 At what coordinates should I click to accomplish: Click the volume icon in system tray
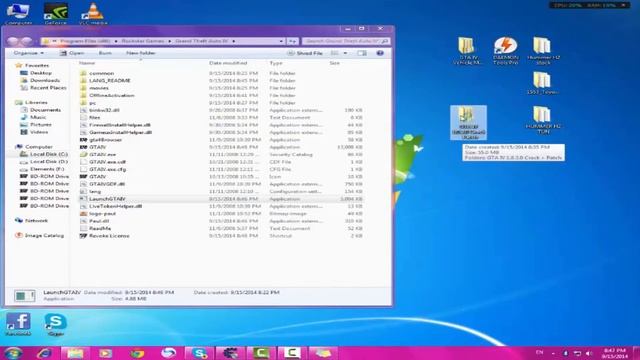pos(589,353)
